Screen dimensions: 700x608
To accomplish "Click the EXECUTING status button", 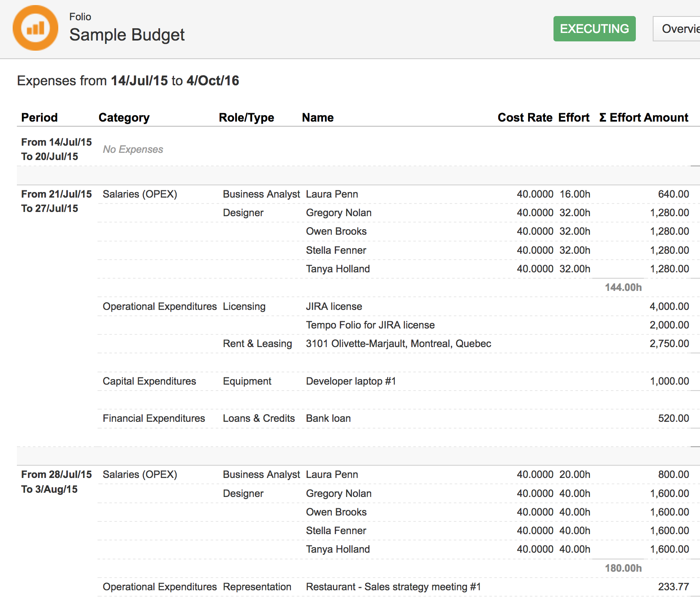I will coord(594,29).
